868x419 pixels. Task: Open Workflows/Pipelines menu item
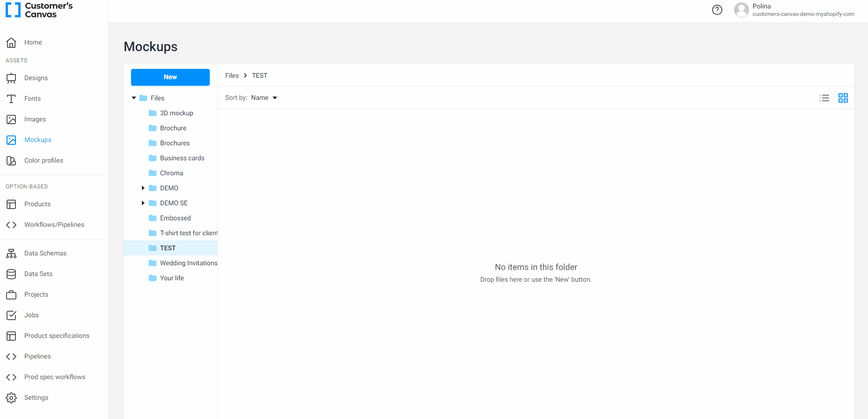pos(54,224)
